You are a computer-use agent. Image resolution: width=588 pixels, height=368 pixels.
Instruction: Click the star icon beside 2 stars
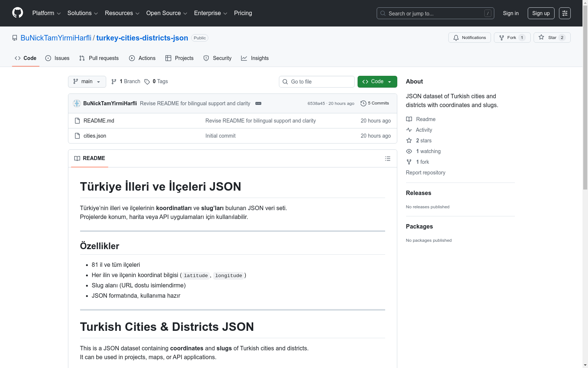tap(409, 141)
